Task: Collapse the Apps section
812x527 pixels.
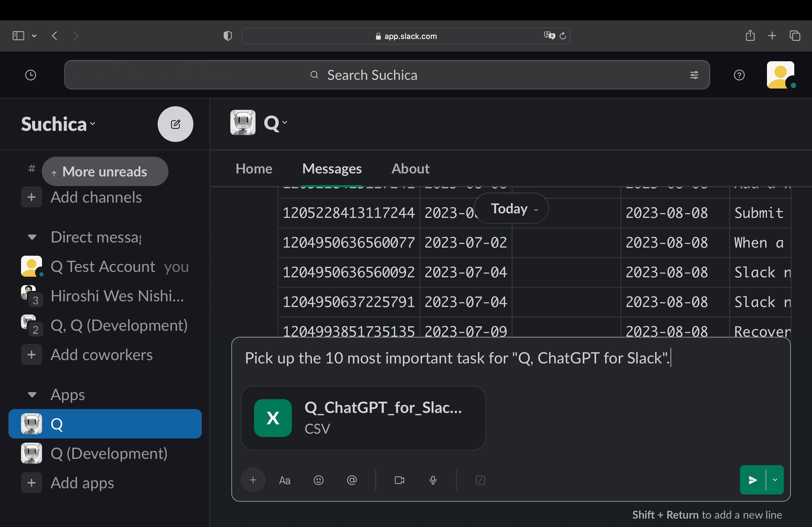Action: pos(32,395)
